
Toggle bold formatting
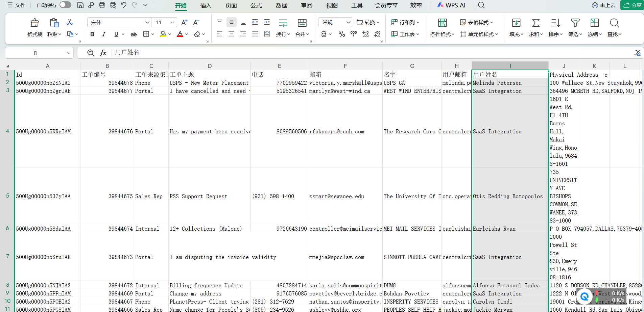92,34
